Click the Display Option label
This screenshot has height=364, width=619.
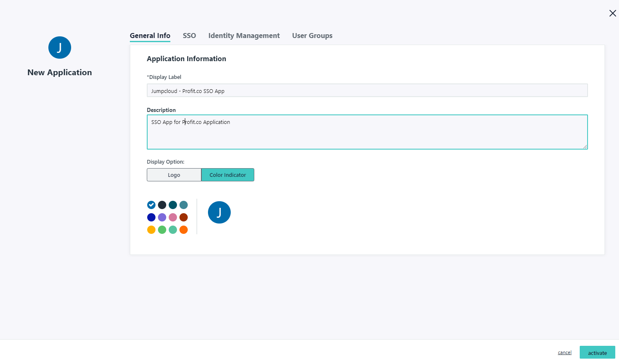165,162
